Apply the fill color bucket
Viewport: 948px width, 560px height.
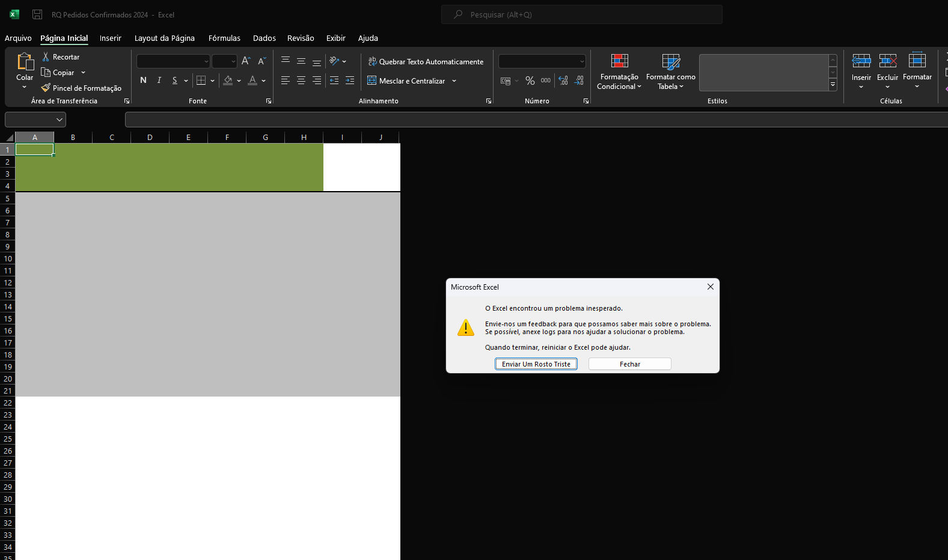[x=228, y=81]
